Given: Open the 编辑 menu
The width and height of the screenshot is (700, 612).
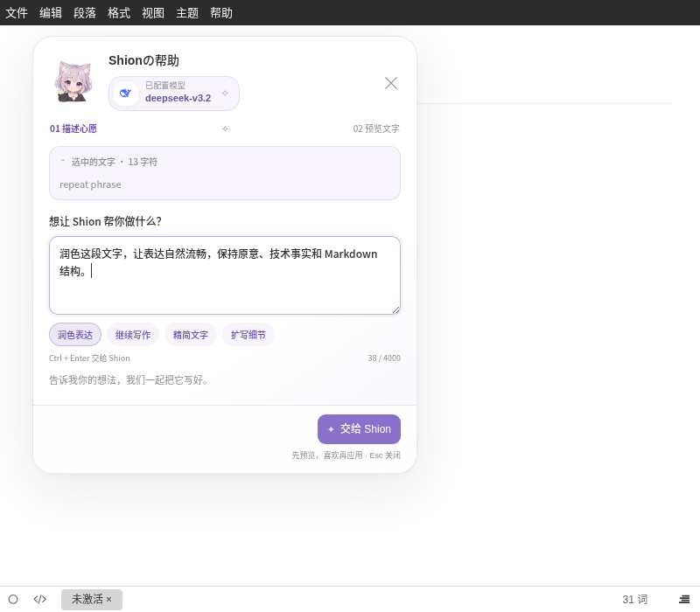Looking at the screenshot, I should click(x=51, y=13).
